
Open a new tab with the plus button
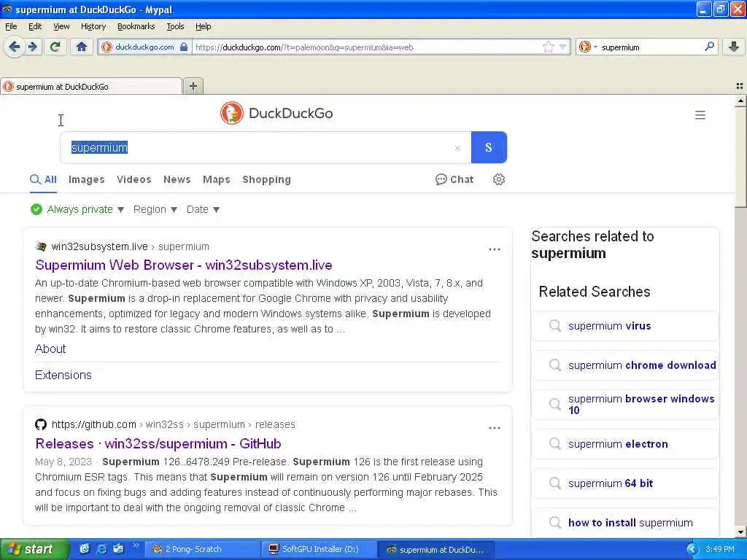pyautogui.click(x=193, y=86)
